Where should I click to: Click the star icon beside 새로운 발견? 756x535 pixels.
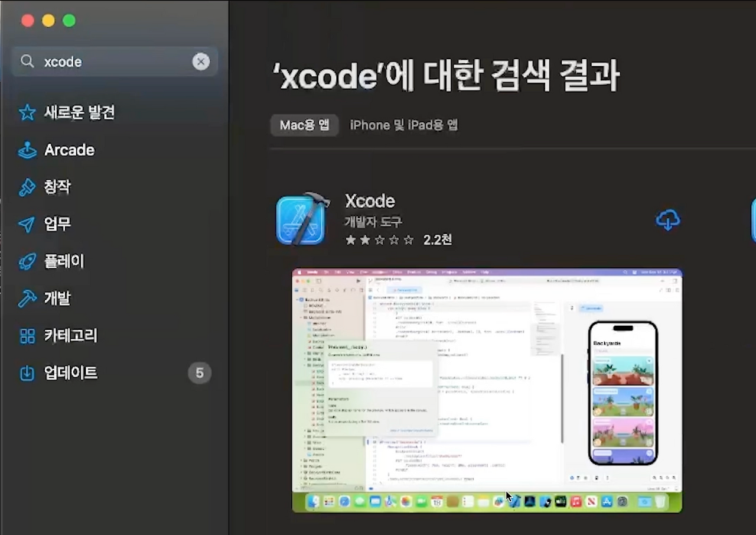tap(27, 112)
